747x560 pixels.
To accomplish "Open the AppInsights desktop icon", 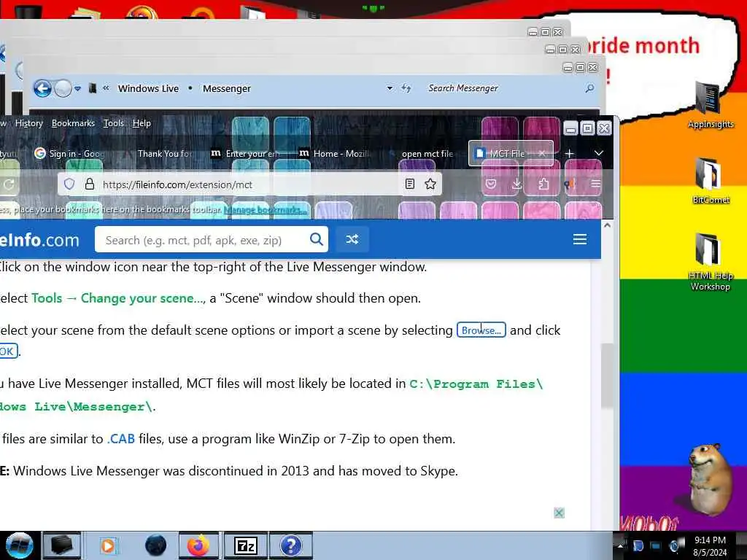I will pyautogui.click(x=711, y=106).
